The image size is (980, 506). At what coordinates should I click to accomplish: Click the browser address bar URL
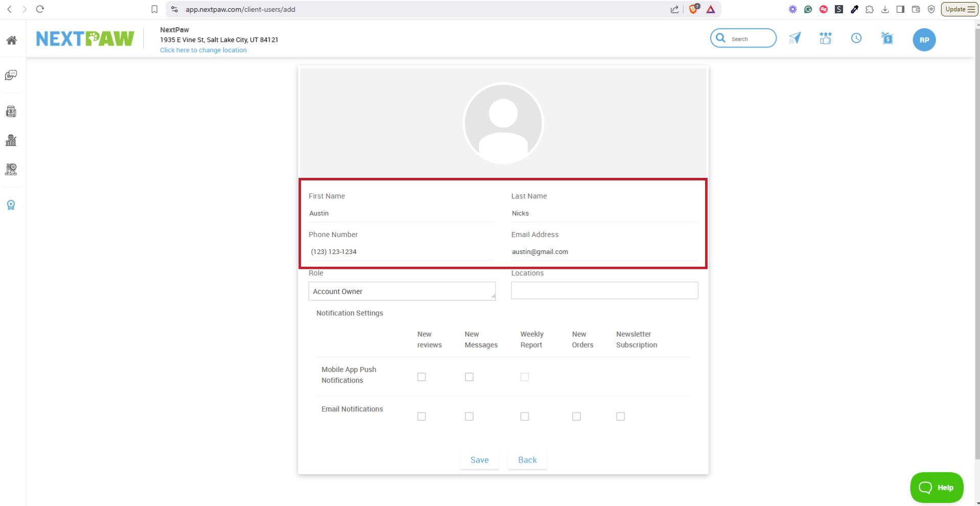(240, 9)
